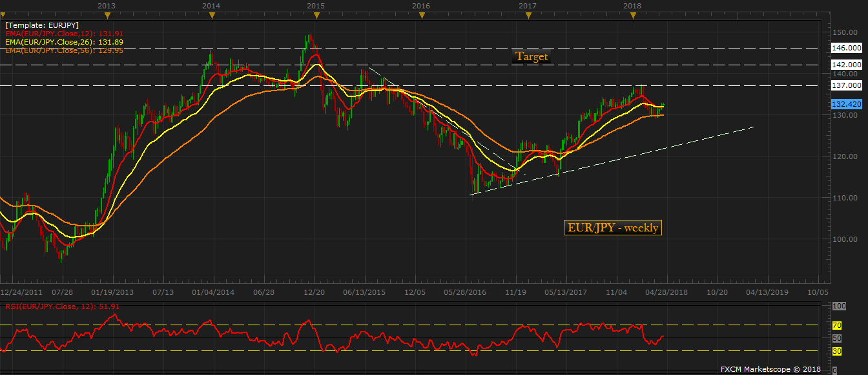Select the red EMA 12 legend entry
This screenshot has width=868, height=375.
click(x=64, y=33)
